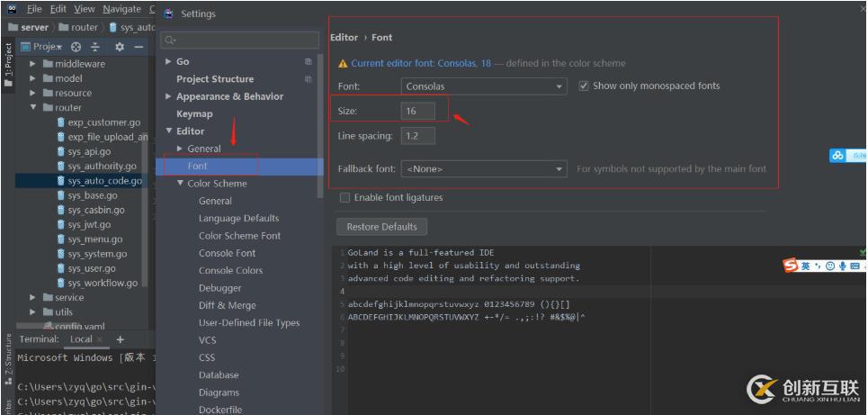Image resolution: width=868 pixels, height=415 pixels.
Task: Click the collapse all icon in Project panel
Action: tap(96, 47)
